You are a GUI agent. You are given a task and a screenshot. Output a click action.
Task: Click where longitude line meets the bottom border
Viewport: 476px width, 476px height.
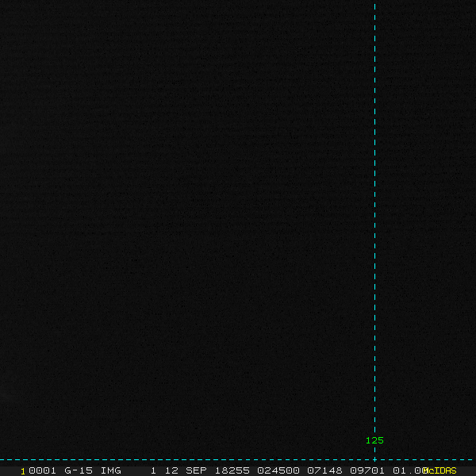[374, 459]
